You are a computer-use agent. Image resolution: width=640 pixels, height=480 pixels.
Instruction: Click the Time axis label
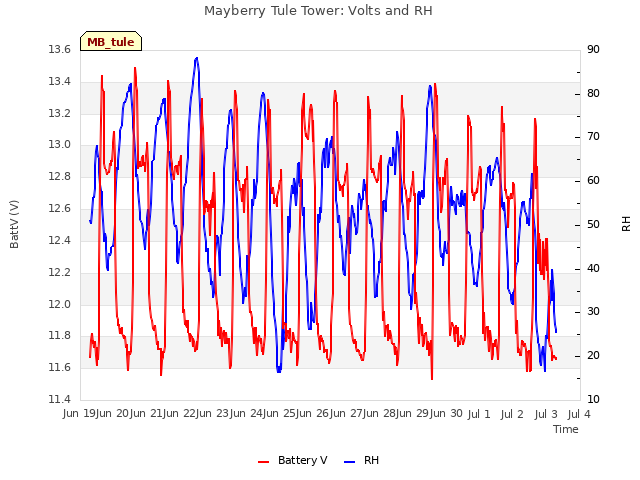(x=566, y=429)
